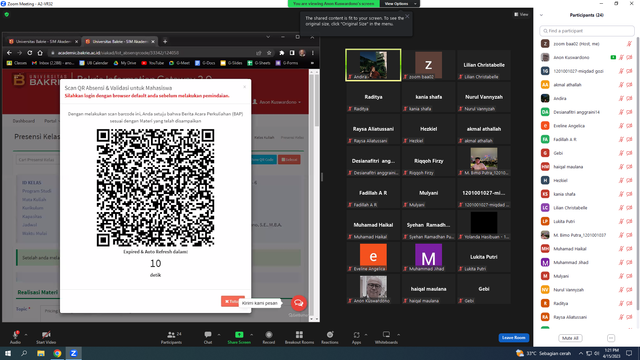This screenshot has height=360, width=640.
Task: Click the Leave Room button
Action: (513, 338)
